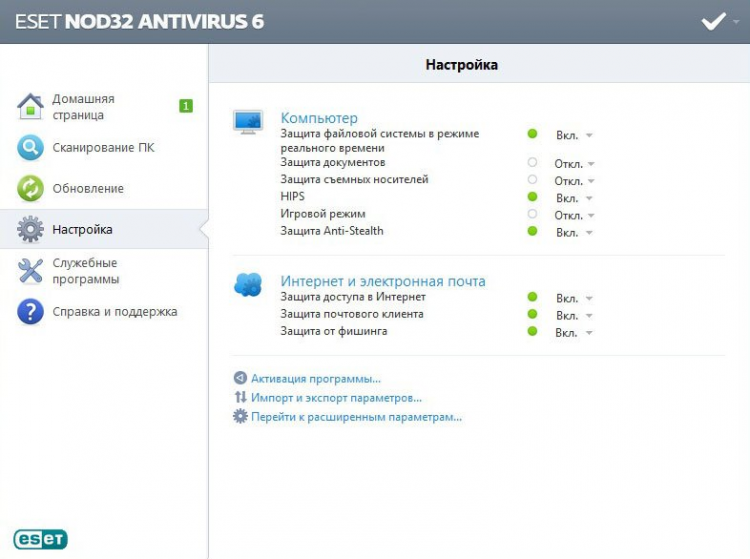Click the green notification badge showing 1
The width and height of the screenshot is (750, 559).
pyautogui.click(x=186, y=106)
